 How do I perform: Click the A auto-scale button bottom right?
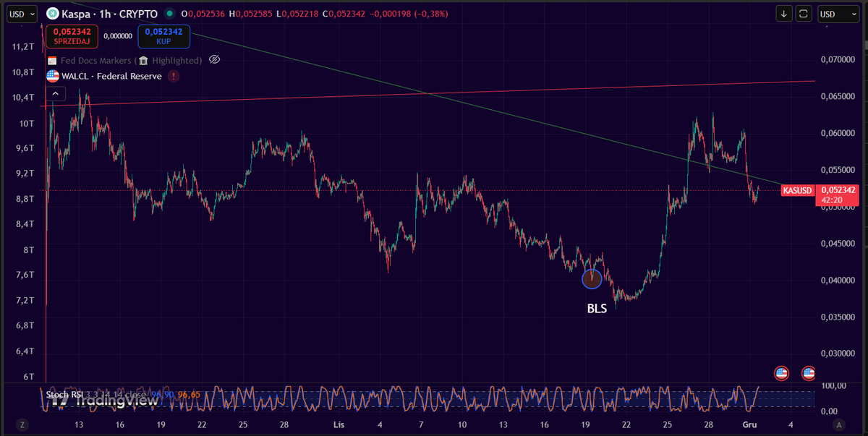click(x=838, y=424)
